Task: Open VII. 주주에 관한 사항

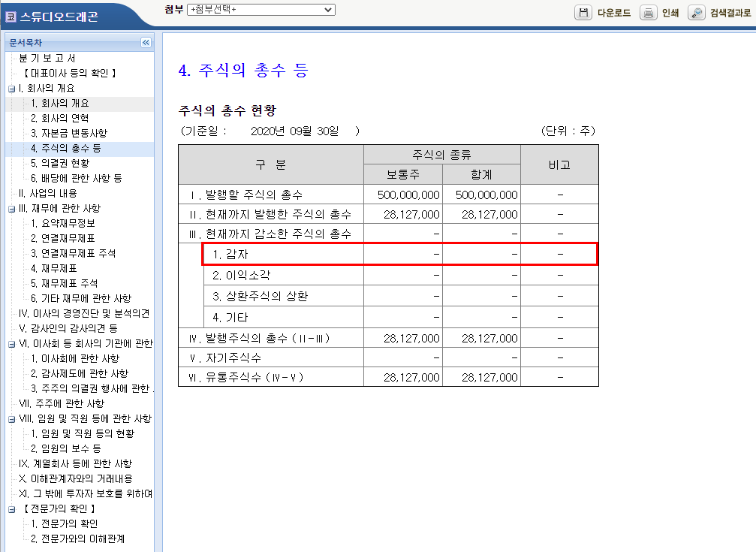Action: coord(62,403)
